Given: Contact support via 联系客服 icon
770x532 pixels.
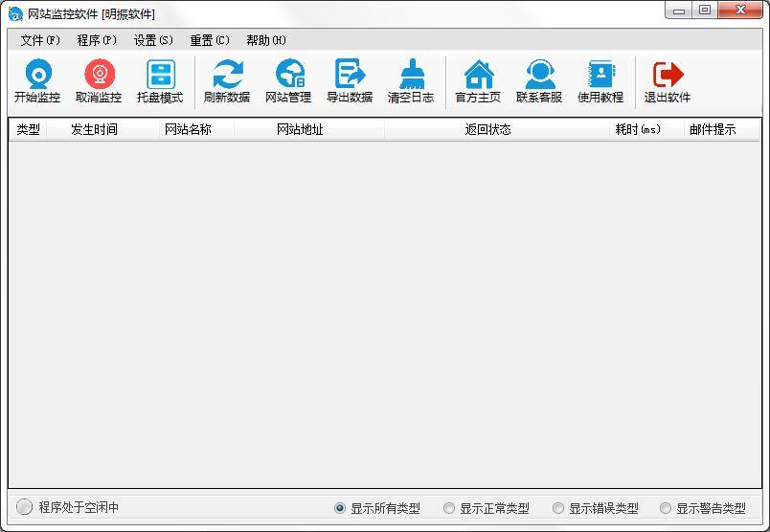Looking at the screenshot, I should point(539,81).
